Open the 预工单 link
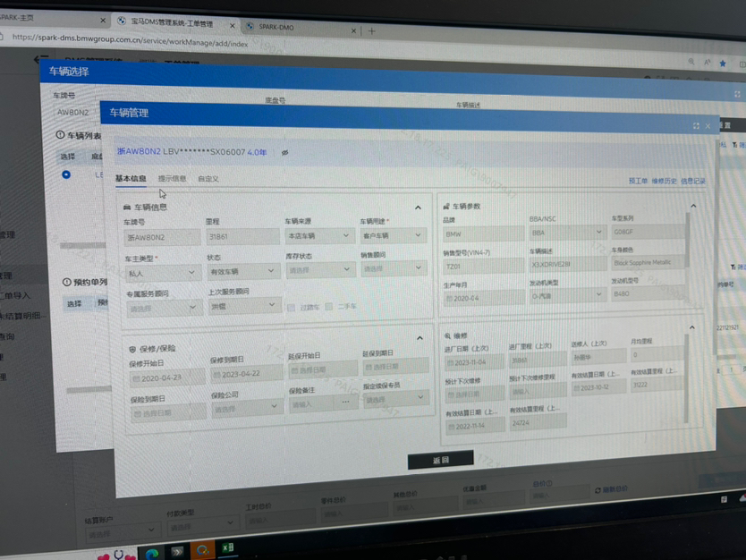 (638, 181)
